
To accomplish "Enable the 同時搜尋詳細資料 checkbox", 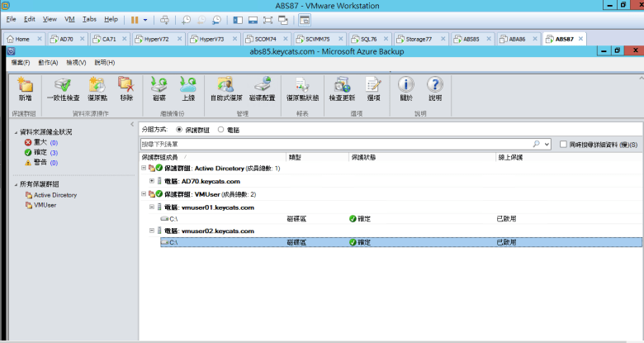I will pos(563,144).
